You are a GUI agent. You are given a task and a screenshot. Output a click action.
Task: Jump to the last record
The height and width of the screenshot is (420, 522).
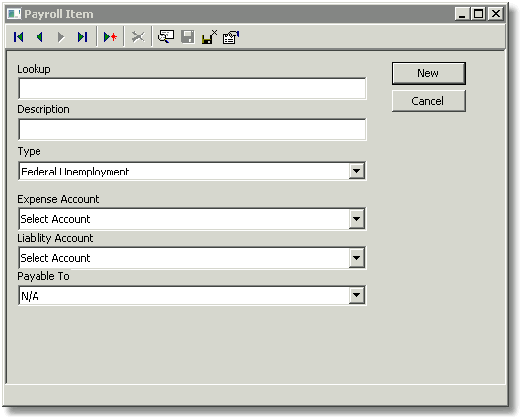[82, 36]
